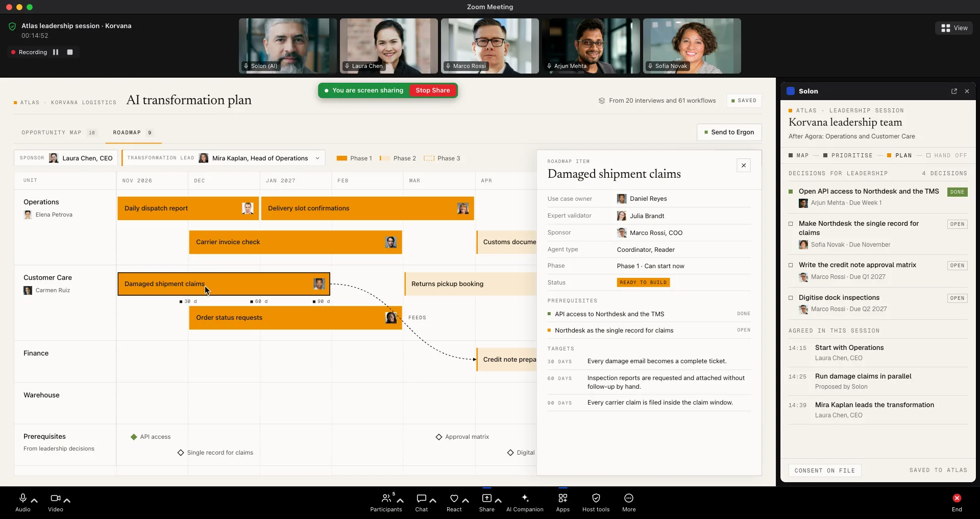Close the Solon side panel

[967, 91]
